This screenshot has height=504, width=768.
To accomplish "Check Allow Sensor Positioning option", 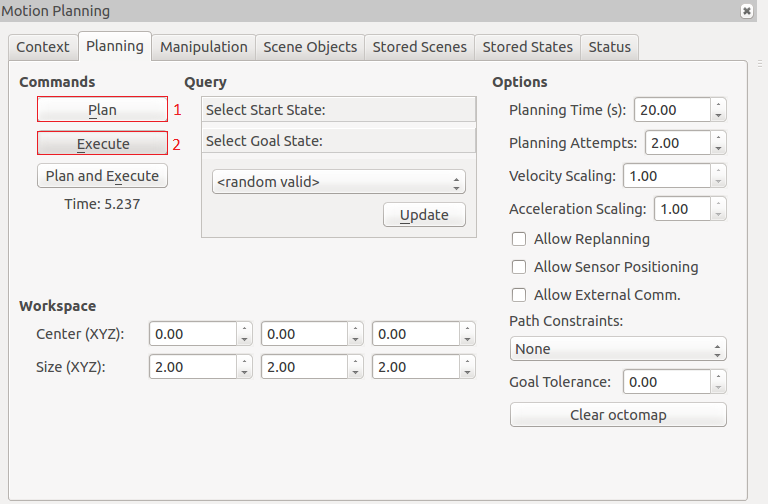I will (519, 267).
